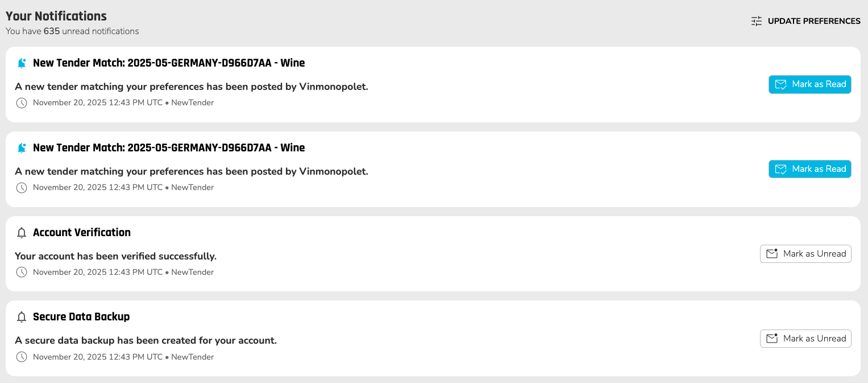The width and height of the screenshot is (868, 383).
Task: Open the Secure Data Backup notification title
Action: click(81, 316)
